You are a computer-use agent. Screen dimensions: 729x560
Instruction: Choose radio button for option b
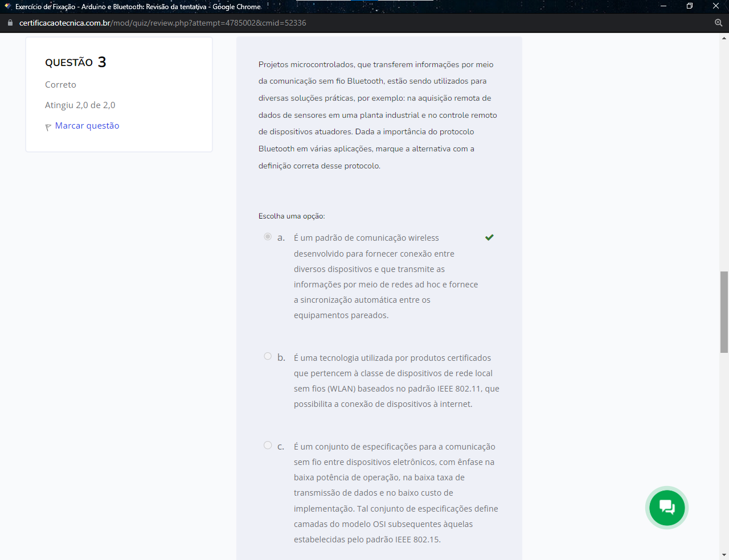pyautogui.click(x=268, y=356)
